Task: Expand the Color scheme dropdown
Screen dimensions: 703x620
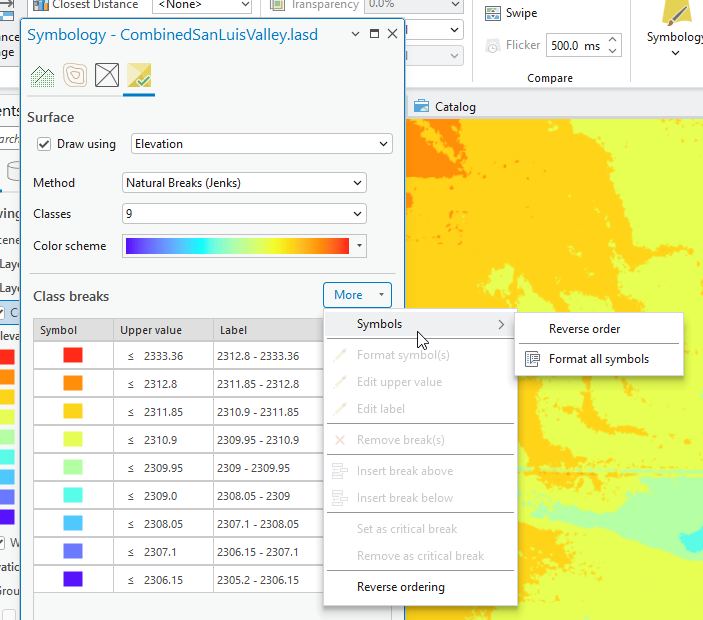Action: (x=360, y=246)
